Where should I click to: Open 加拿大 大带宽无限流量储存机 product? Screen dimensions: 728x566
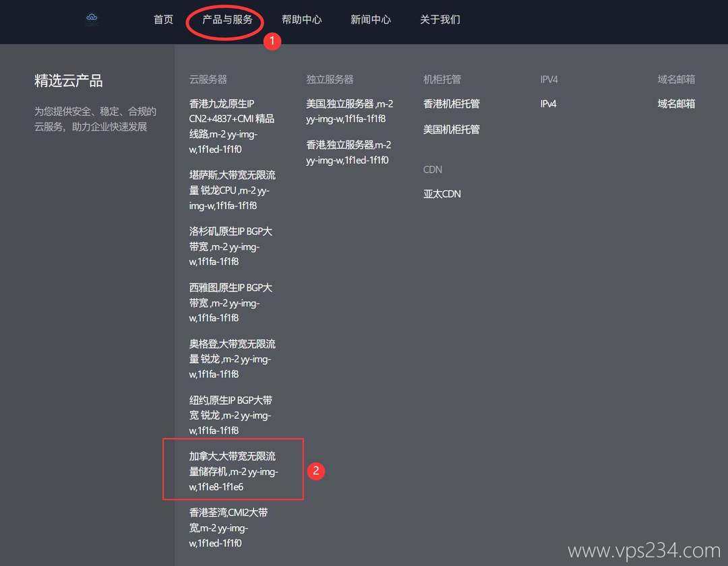233,471
